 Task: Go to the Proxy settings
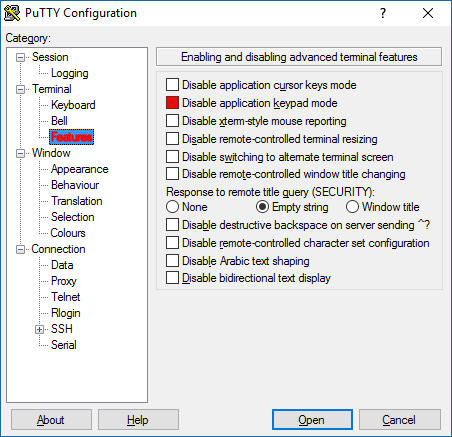click(64, 281)
